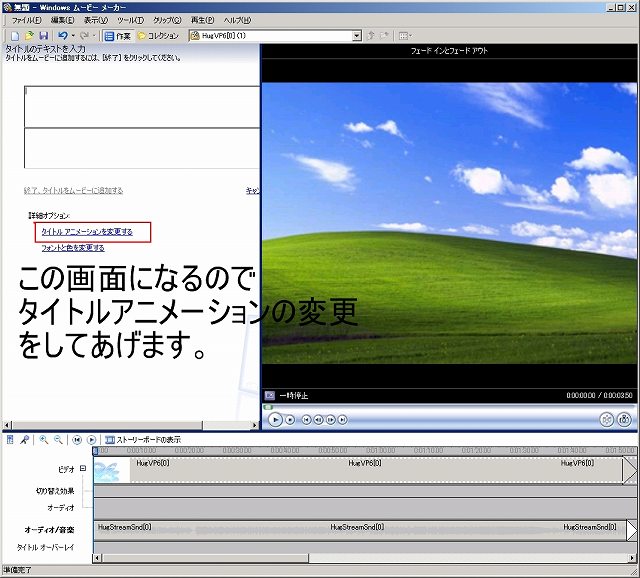Click the up-one-level folder icon
The image size is (640, 578).
click(371, 36)
